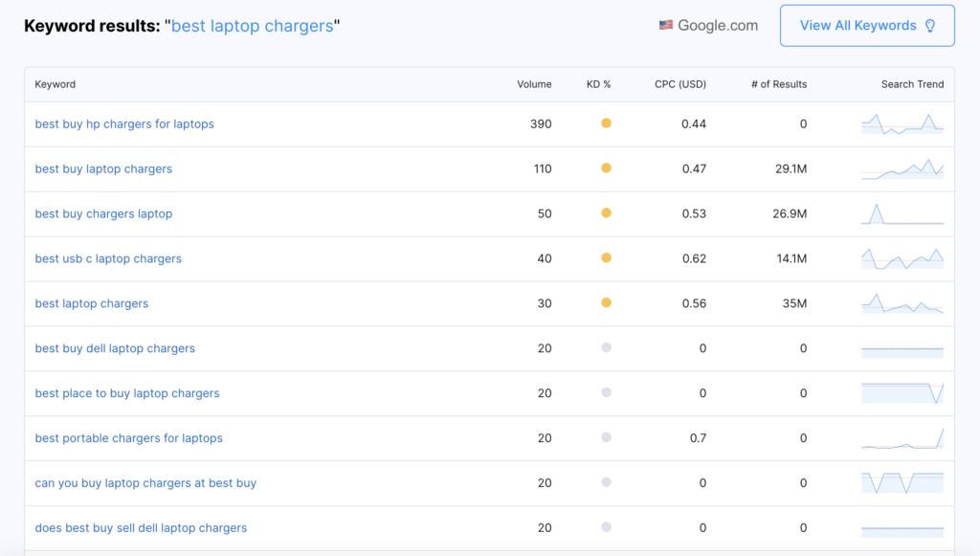Click the Volume column header
This screenshot has height=556, width=980.
click(534, 84)
